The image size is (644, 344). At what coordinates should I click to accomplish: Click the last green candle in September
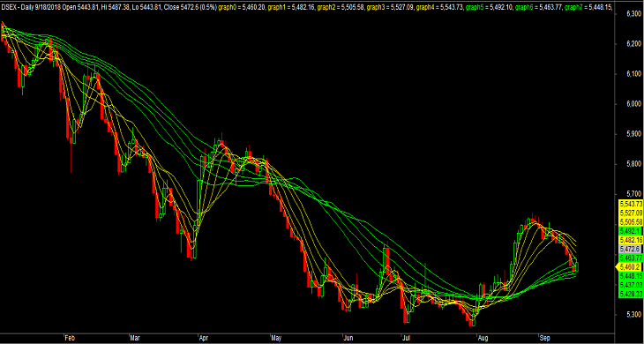click(578, 266)
